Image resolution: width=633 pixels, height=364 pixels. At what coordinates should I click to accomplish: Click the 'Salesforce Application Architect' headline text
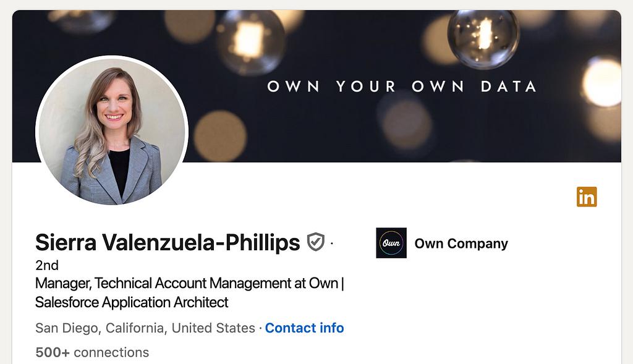pyautogui.click(x=132, y=302)
